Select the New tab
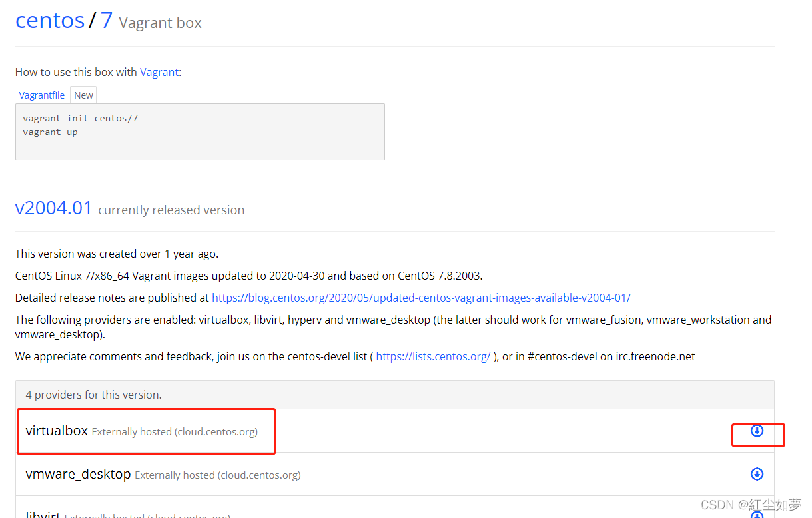The image size is (812, 518). click(83, 95)
